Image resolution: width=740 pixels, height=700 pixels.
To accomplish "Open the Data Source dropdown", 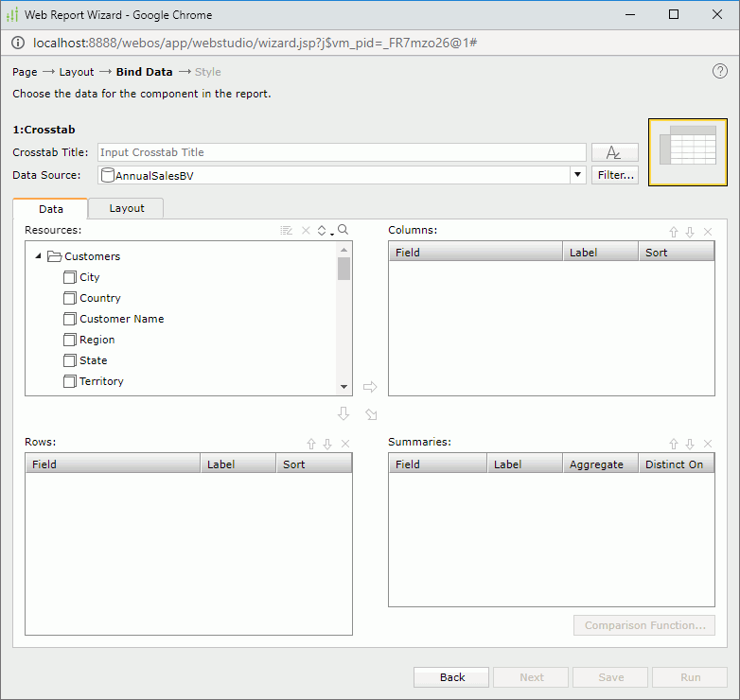I will pos(577,175).
